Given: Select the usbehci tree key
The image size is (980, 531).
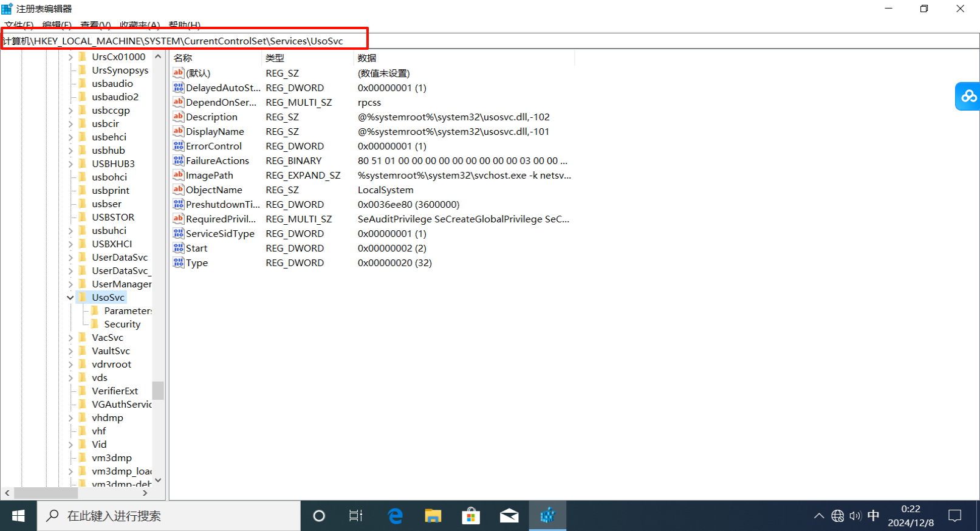Looking at the screenshot, I should (x=109, y=137).
